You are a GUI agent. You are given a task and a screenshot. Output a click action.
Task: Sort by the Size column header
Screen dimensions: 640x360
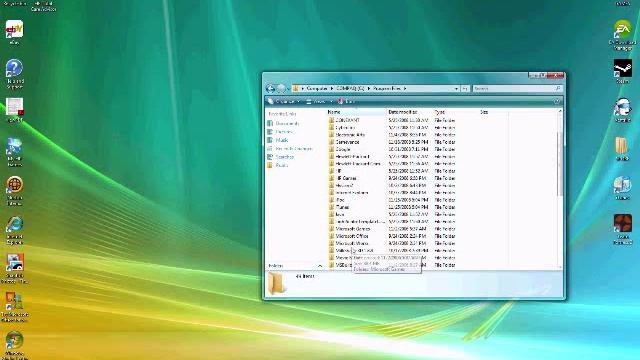(x=493, y=112)
